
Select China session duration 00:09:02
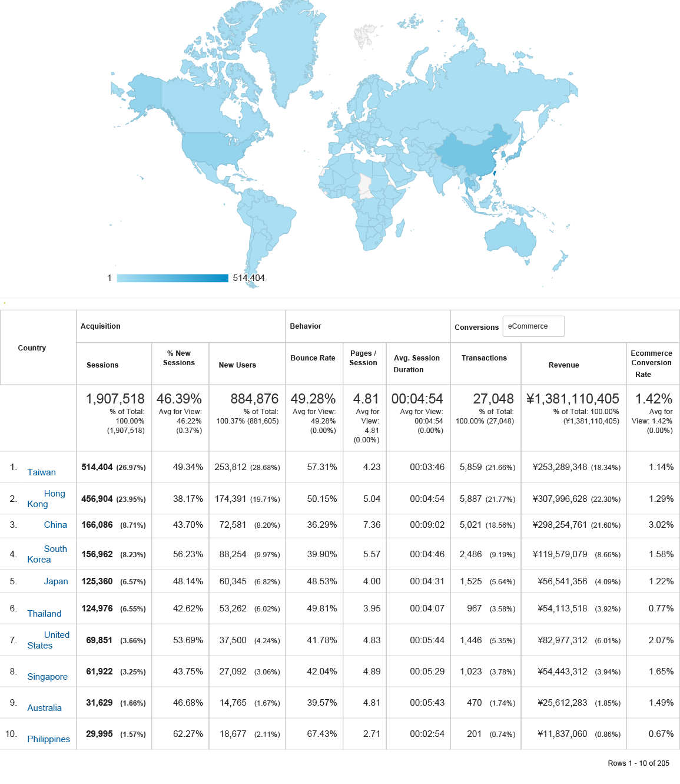tap(427, 525)
